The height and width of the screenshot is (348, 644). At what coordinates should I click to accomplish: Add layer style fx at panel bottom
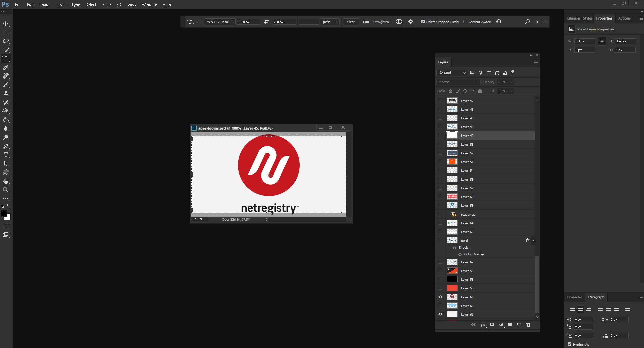click(483, 325)
